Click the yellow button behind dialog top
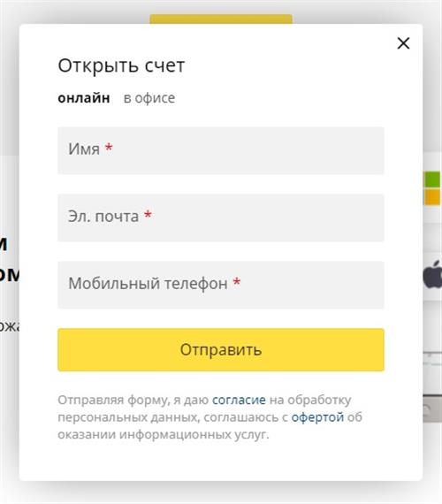The width and height of the screenshot is (442, 504). (x=221, y=19)
